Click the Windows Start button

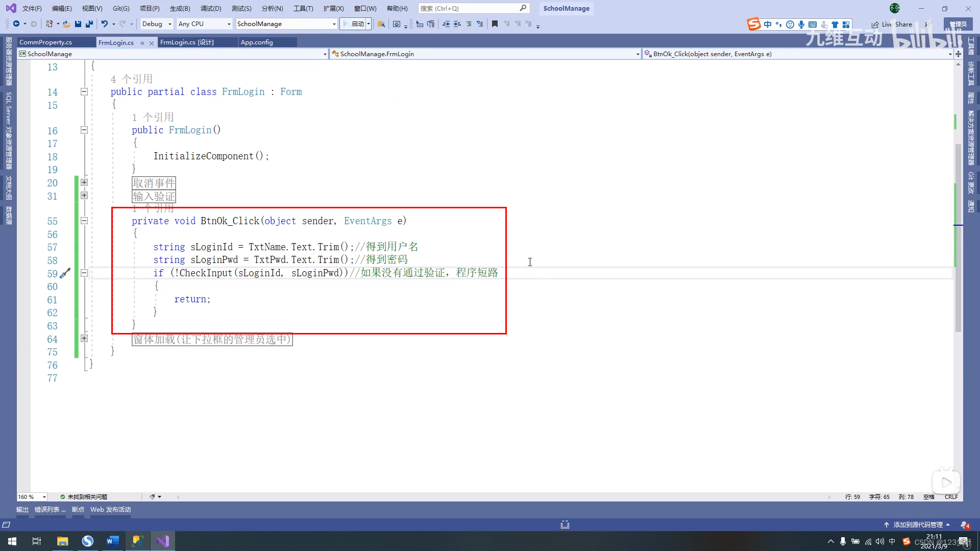point(12,541)
